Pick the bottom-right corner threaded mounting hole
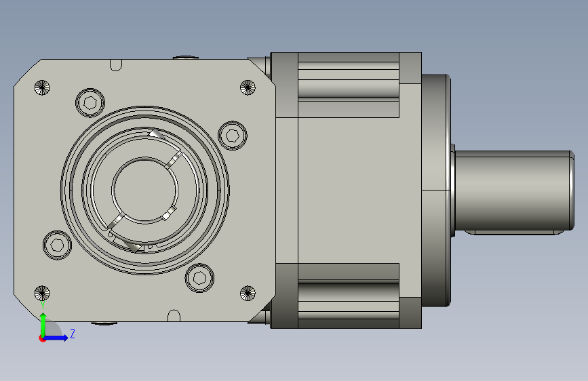 click(x=248, y=293)
